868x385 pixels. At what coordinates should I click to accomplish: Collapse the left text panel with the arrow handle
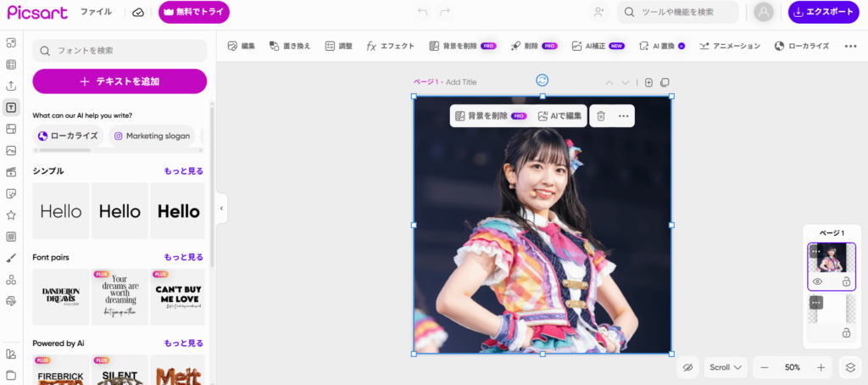click(221, 208)
